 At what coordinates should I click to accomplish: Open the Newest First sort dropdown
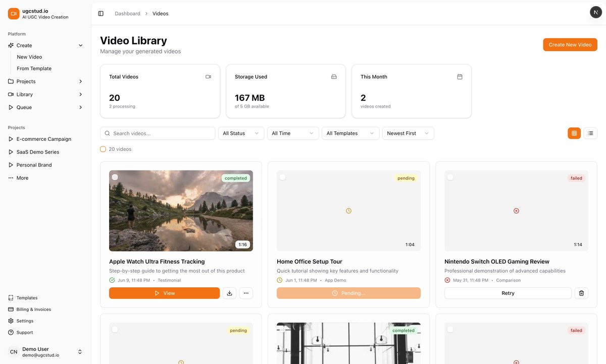pyautogui.click(x=408, y=133)
